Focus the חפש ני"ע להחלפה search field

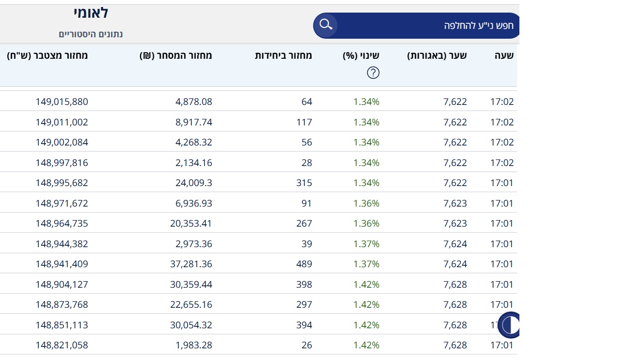[x=425, y=26]
